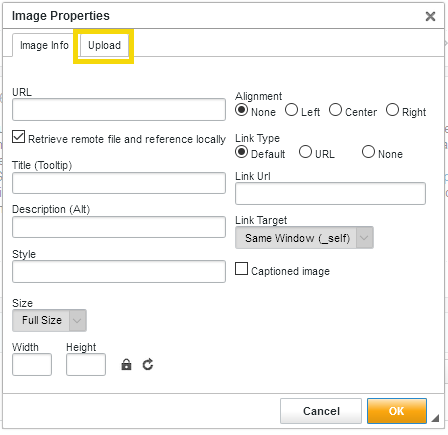Click into the Width field
This screenshot has width=448, height=435.
coord(32,364)
